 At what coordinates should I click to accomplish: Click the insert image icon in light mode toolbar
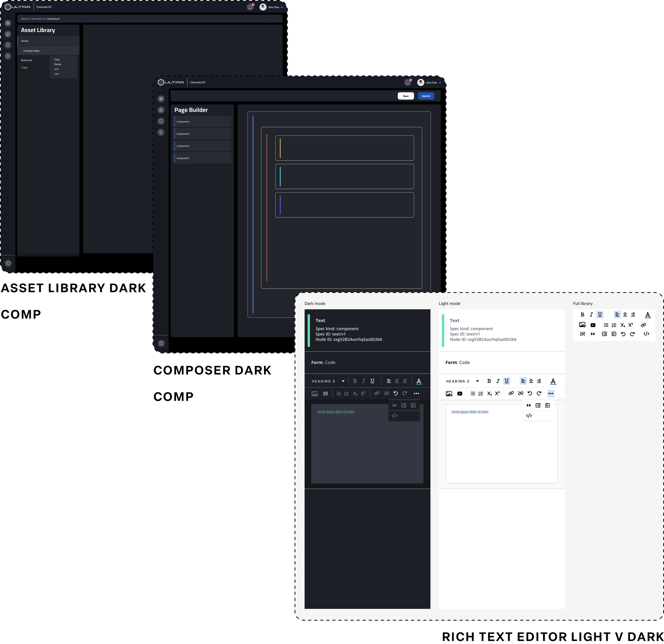click(x=449, y=393)
